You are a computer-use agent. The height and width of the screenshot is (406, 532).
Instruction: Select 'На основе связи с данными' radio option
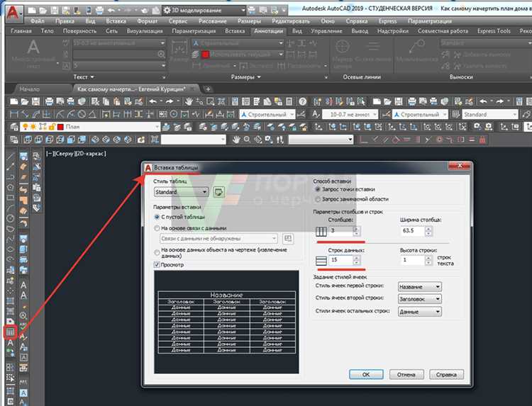coord(157,228)
